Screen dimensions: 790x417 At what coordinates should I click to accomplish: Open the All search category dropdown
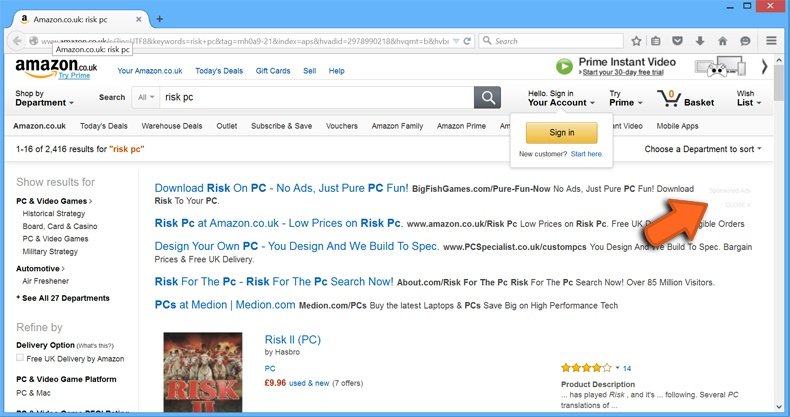(146, 98)
